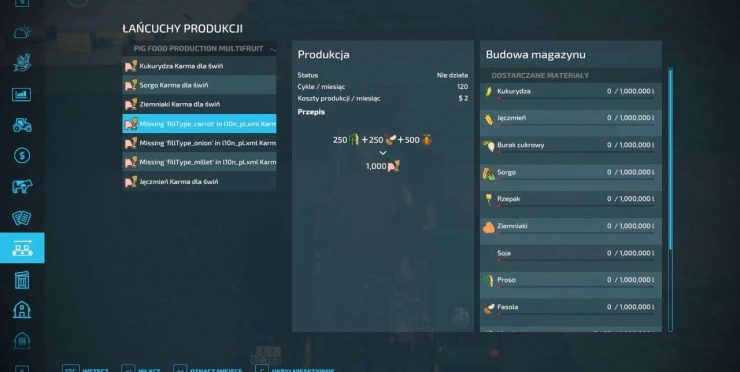Click the storage list scrollbar
This screenshot has height=372, width=740.
(x=670, y=199)
